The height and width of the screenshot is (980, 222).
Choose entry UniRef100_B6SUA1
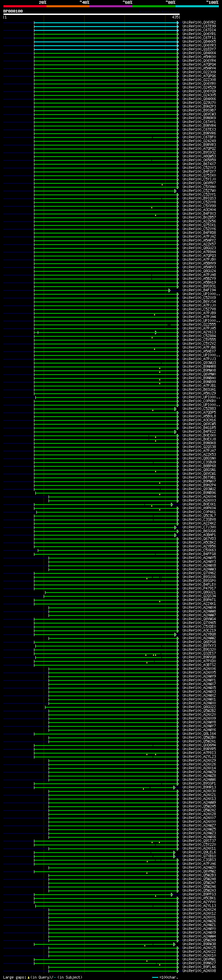click(x=199, y=390)
